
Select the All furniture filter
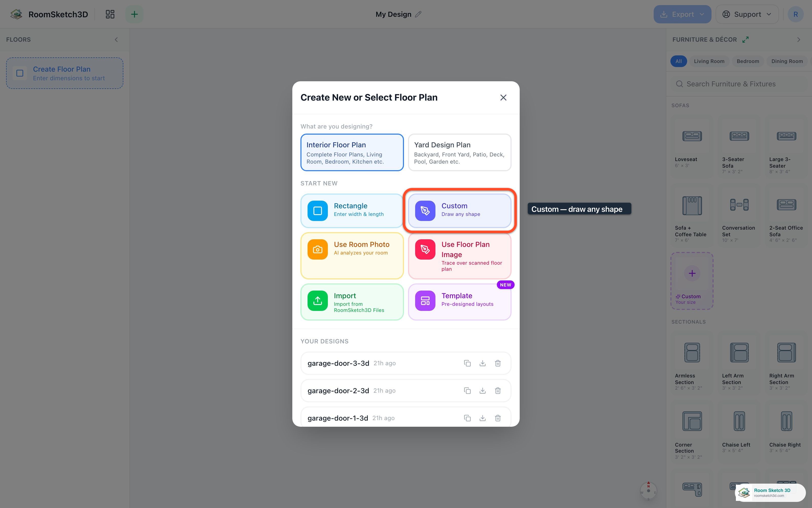click(x=679, y=61)
